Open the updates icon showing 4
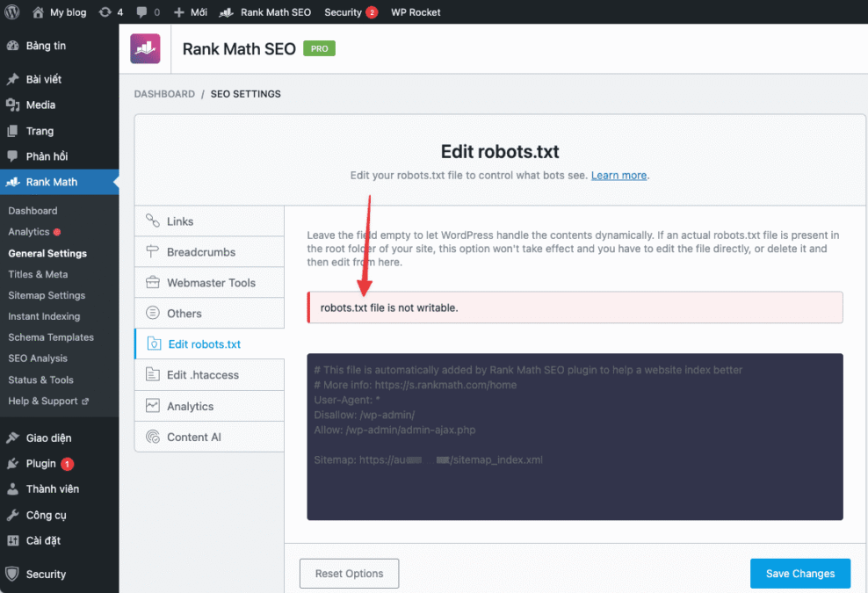 point(105,12)
